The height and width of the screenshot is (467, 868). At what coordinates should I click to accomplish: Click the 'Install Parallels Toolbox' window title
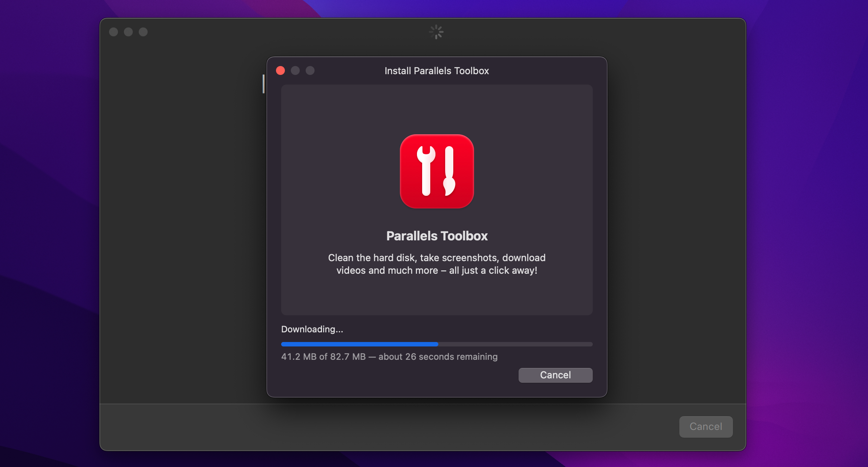(437, 71)
